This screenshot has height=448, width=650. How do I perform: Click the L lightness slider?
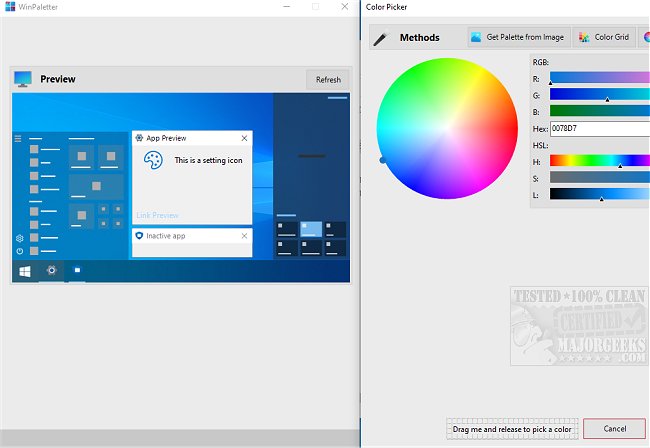click(600, 194)
